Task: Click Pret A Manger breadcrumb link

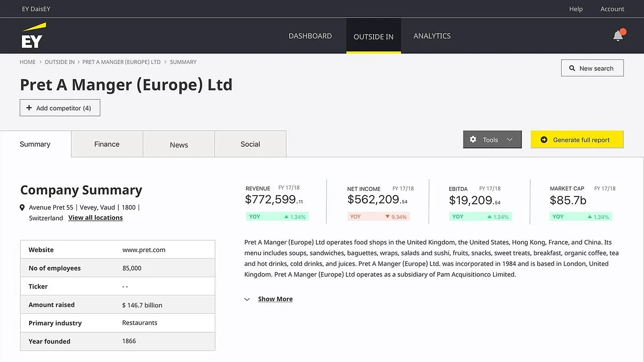Action: point(121,62)
